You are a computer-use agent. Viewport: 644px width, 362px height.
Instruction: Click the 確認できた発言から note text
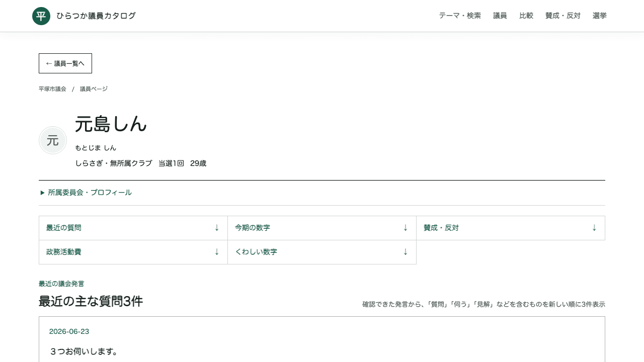484,304
